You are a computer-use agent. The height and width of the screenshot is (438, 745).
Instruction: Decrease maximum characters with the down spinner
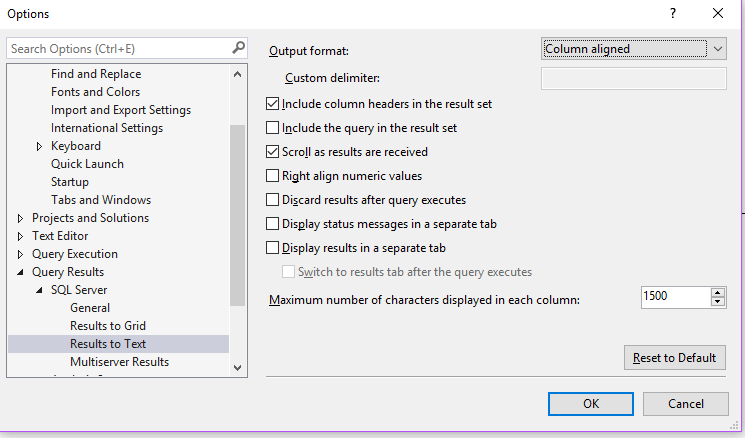coord(717,301)
